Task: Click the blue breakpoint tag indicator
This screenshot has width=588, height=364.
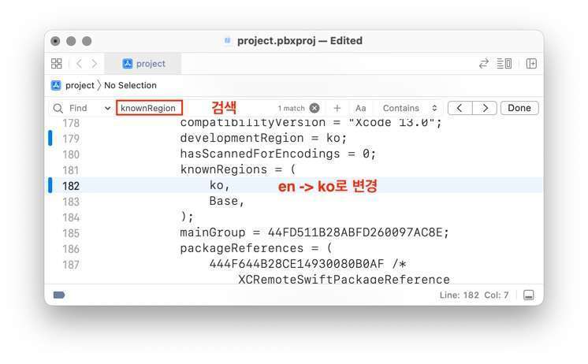Action: pos(59,295)
